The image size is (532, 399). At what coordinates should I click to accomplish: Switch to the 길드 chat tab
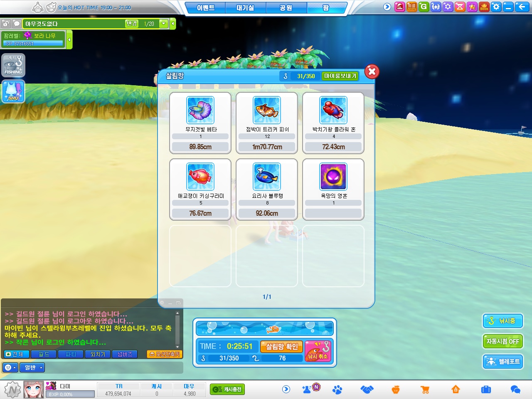tap(44, 354)
